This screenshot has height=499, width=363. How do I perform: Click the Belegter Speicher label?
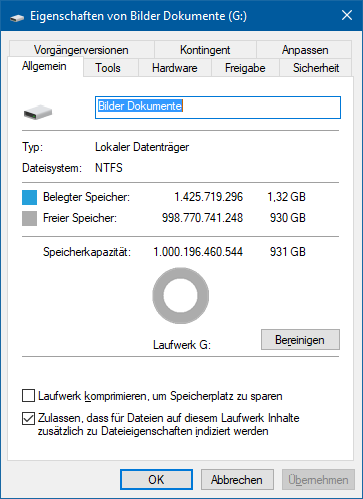pos(86,197)
